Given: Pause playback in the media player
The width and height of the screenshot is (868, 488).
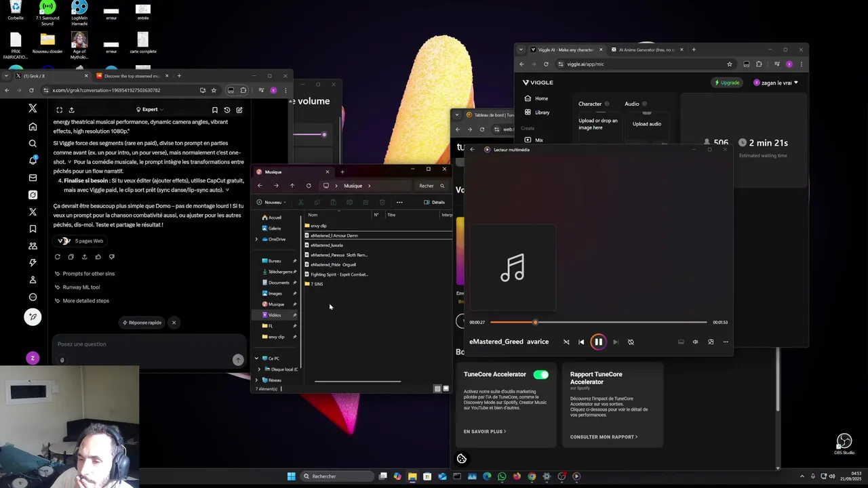Looking at the screenshot, I should (x=598, y=342).
